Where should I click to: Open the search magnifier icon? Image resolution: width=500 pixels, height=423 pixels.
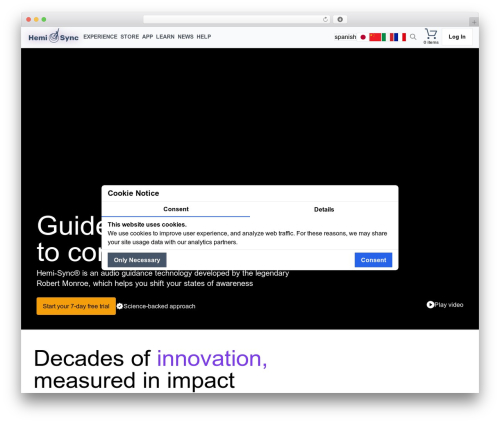(413, 37)
